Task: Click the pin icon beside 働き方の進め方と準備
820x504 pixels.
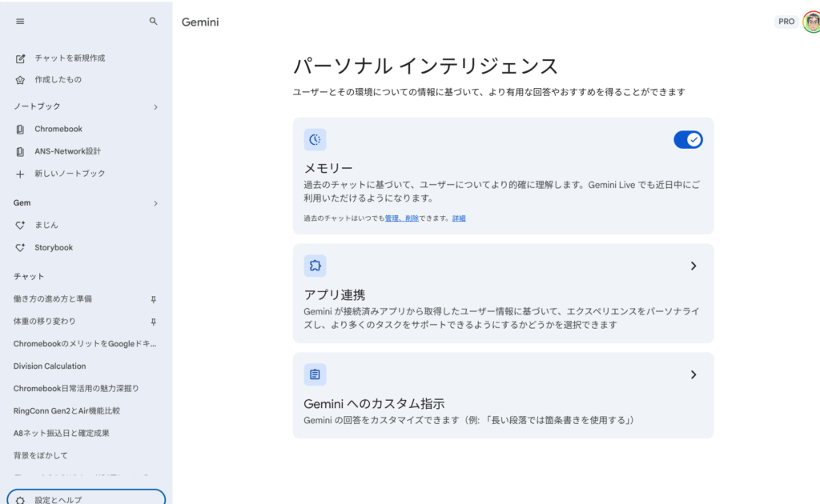Action: [154, 299]
